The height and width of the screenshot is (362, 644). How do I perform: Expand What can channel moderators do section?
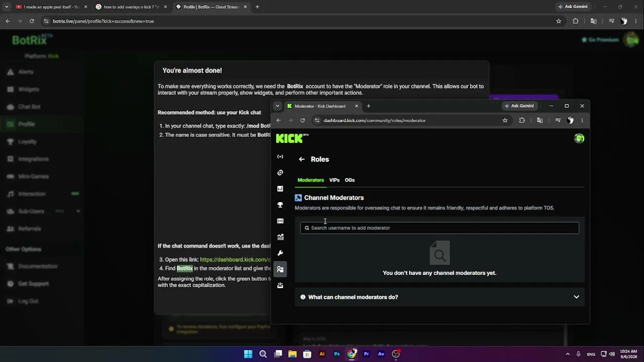[440, 297]
